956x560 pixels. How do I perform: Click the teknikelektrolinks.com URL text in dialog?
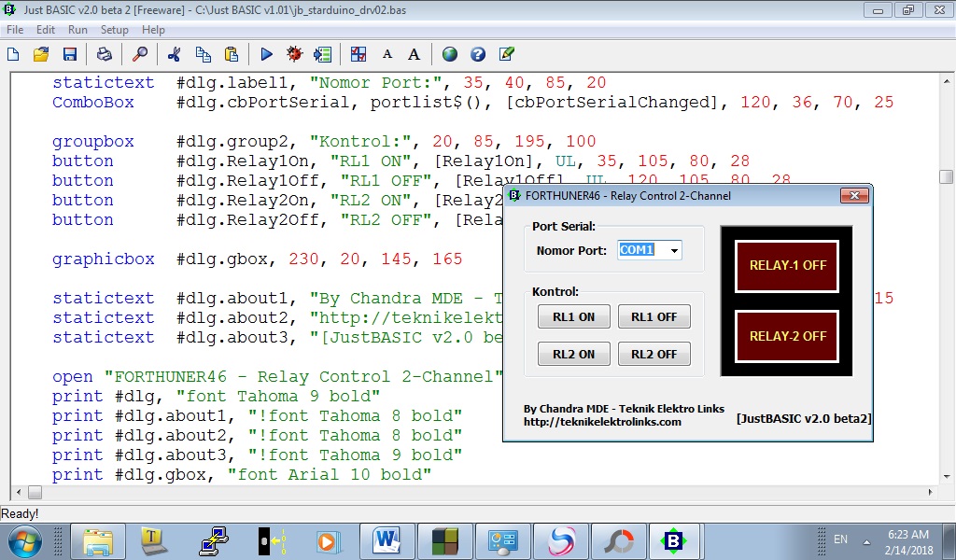(602, 422)
